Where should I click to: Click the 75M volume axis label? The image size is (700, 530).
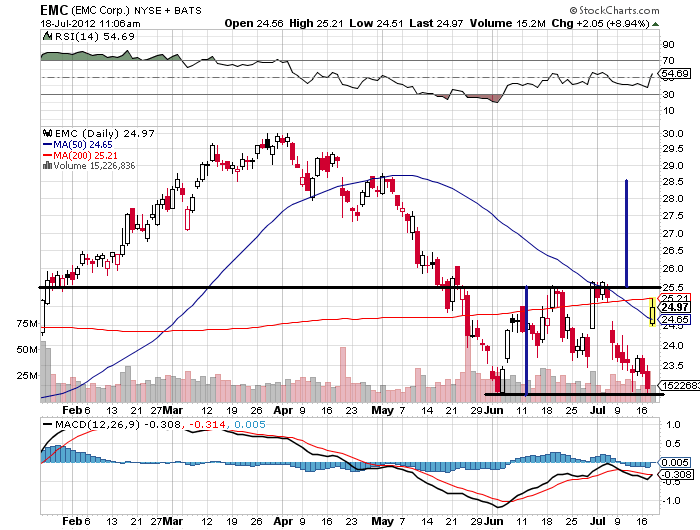pos(27,323)
